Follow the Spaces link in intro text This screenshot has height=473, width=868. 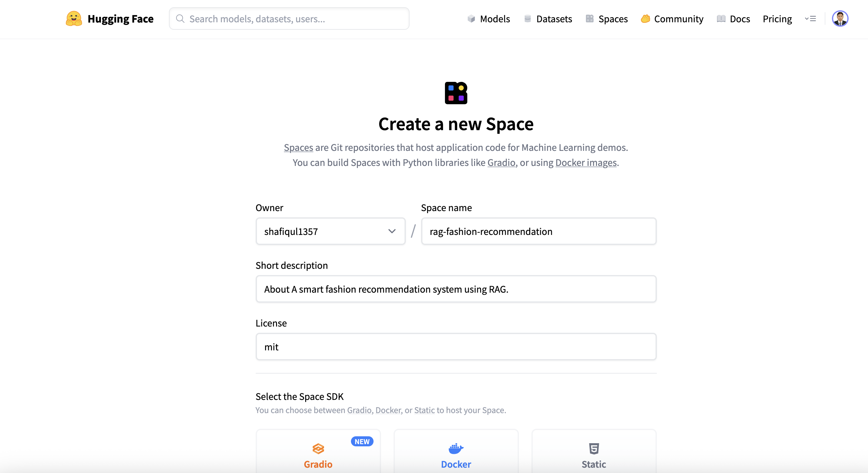pyautogui.click(x=299, y=147)
